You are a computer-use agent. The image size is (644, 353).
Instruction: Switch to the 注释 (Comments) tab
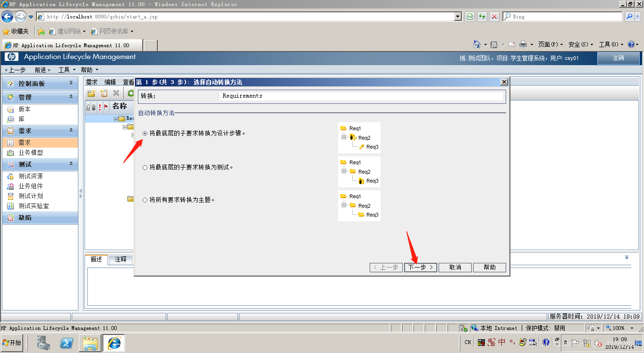coord(121,259)
